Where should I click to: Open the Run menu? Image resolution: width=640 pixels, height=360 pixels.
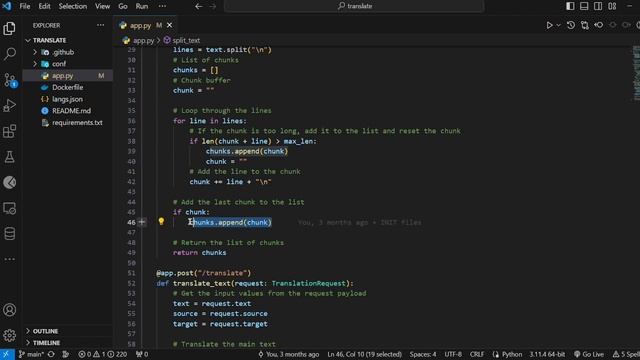pyautogui.click(x=142, y=6)
